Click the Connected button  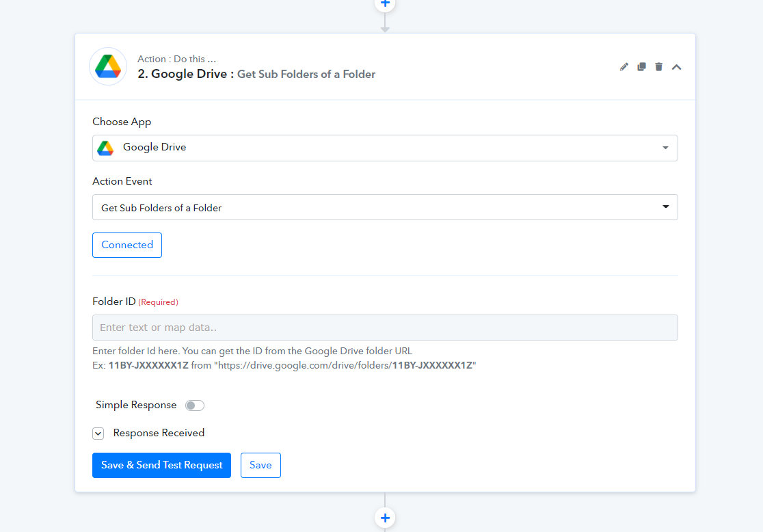tap(127, 245)
